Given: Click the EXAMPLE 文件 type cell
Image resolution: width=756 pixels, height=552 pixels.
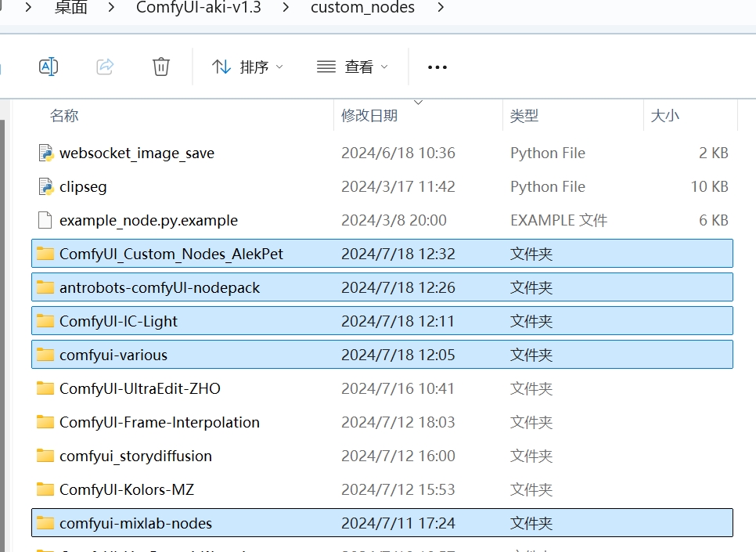Looking at the screenshot, I should pyautogui.click(x=559, y=221).
